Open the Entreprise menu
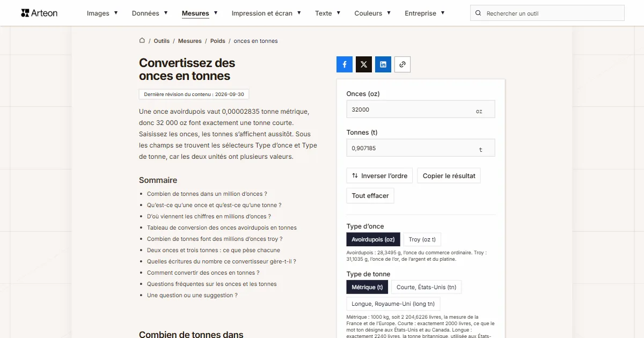 [x=420, y=13]
